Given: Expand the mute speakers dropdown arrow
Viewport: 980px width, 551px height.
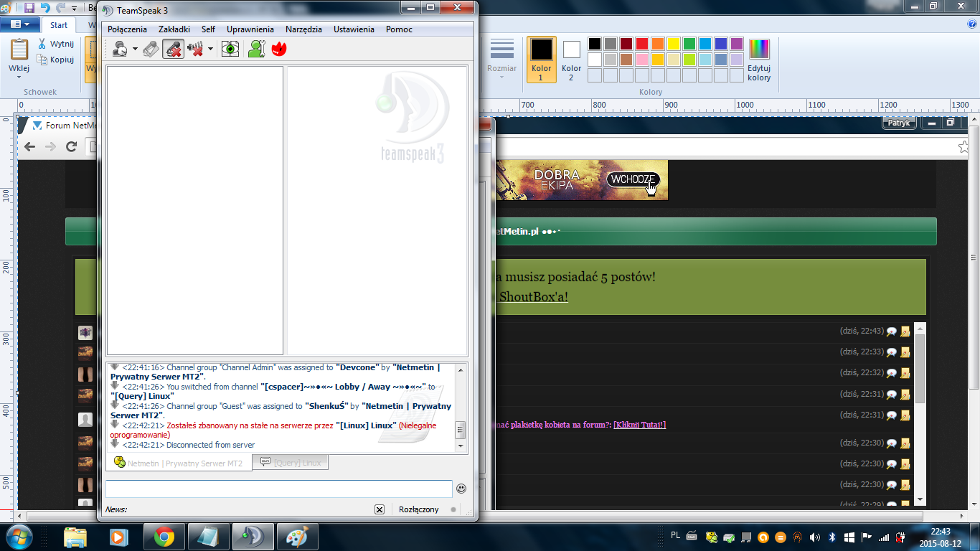Looking at the screenshot, I should pyautogui.click(x=210, y=50).
